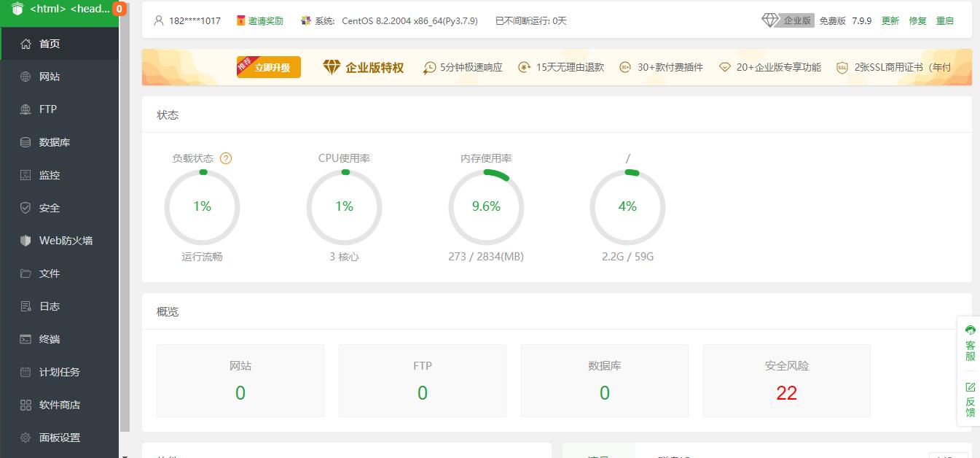Screen dimensions: 980x458
Task: Click the globe icon for 网站
Action: click(x=26, y=77)
